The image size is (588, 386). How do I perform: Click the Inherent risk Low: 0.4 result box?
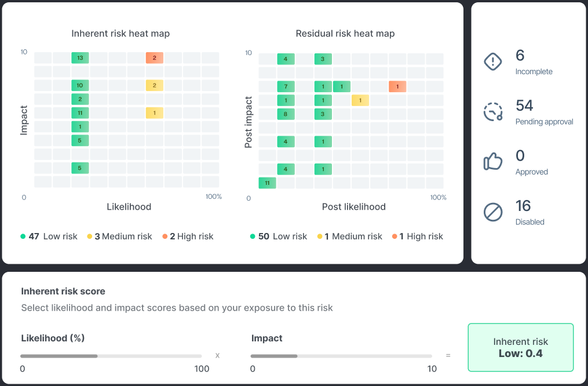tap(520, 347)
